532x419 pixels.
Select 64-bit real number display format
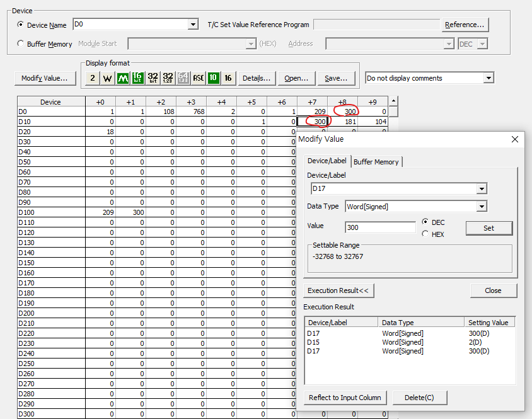[183, 78]
